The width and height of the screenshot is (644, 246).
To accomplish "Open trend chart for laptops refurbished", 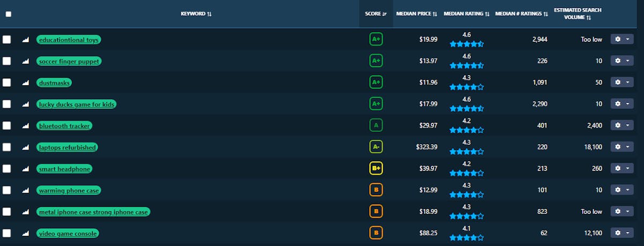I will click(25, 147).
